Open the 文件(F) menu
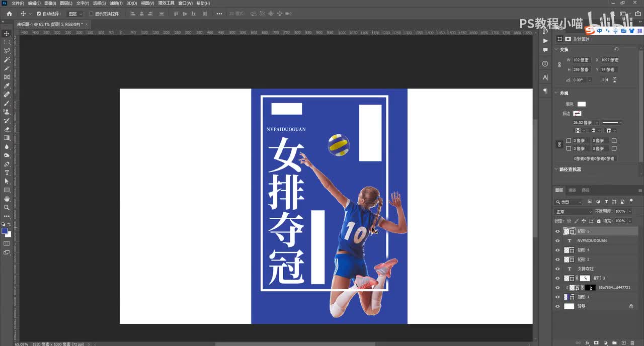Viewport: 644px width, 346px height. point(18,3)
